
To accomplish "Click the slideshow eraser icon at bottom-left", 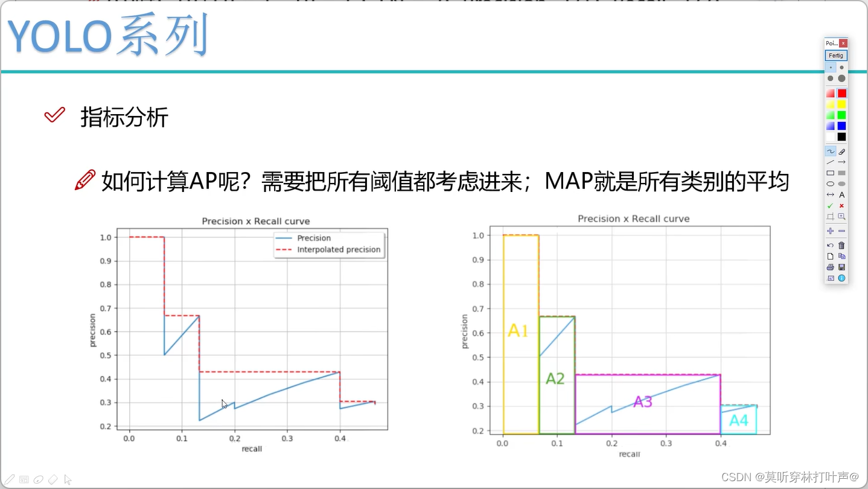I will (x=53, y=479).
